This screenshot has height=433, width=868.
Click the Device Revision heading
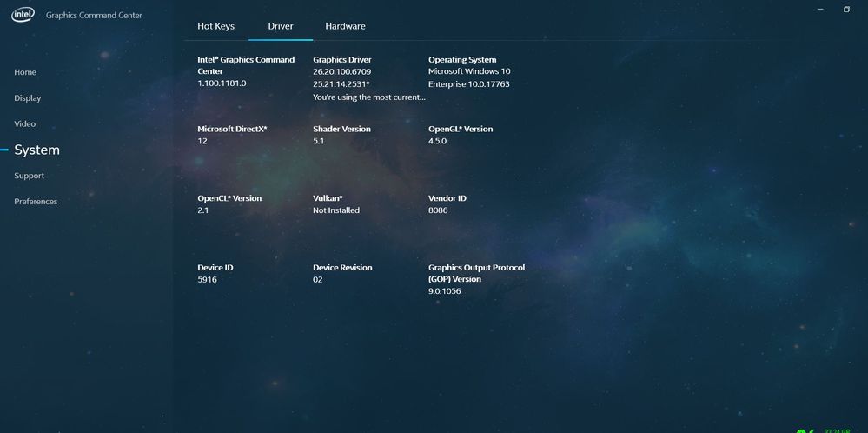coord(342,267)
